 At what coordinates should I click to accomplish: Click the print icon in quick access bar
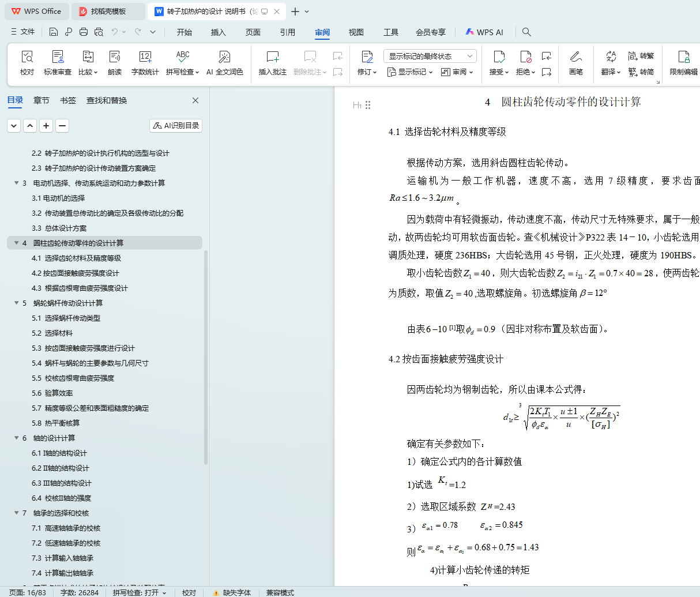coord(84,32)
